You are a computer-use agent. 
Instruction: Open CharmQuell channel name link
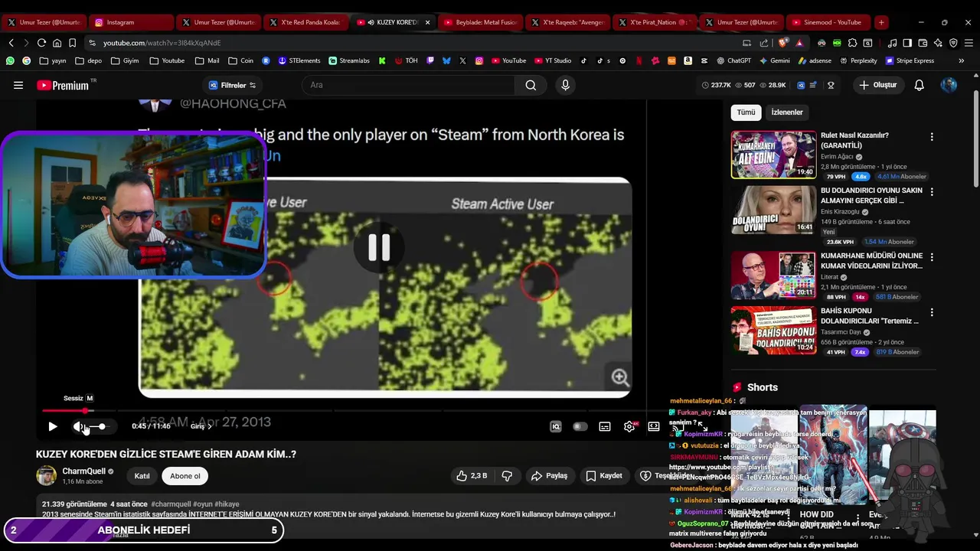click(83, 471)
